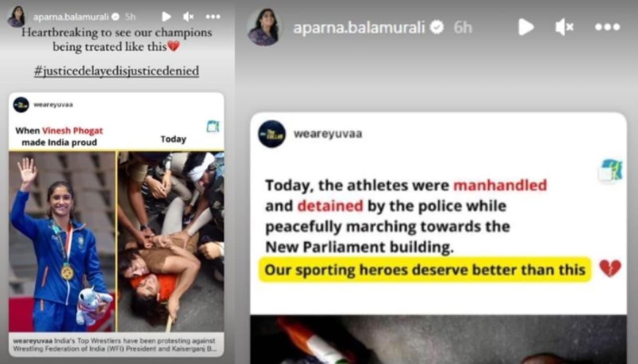Open the post caption about WFI President
Viewport: 638px width, 364px height.
(116, 345)
